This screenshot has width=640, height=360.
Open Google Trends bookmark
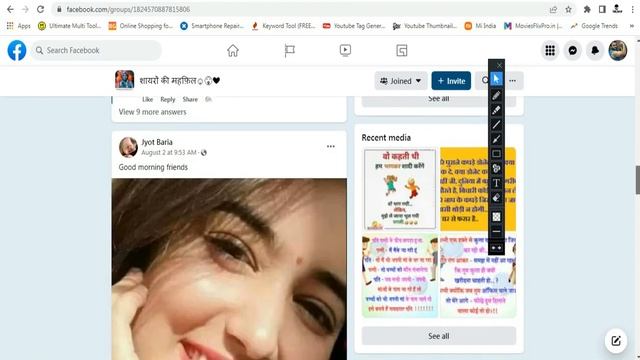(594, 26)
